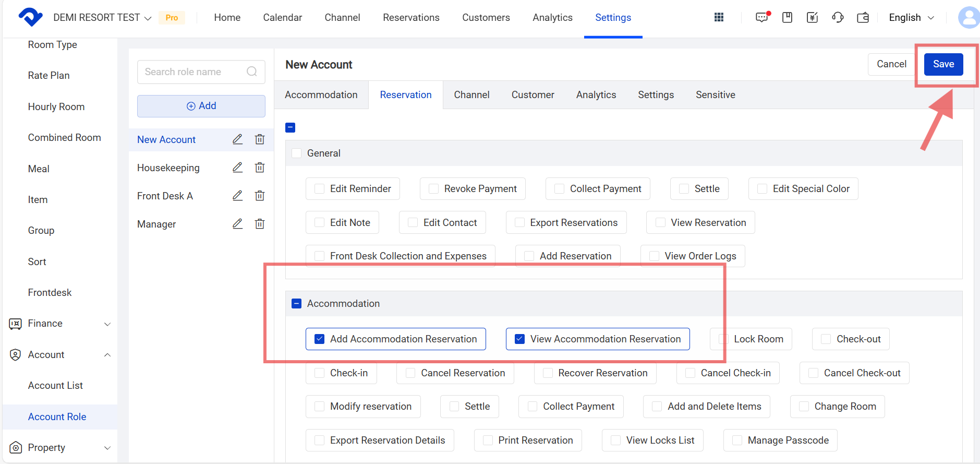This screenshot has width=980, height=464.
Task: Edit the Housekeeping role with pencil icon
Action: (237, 168)
